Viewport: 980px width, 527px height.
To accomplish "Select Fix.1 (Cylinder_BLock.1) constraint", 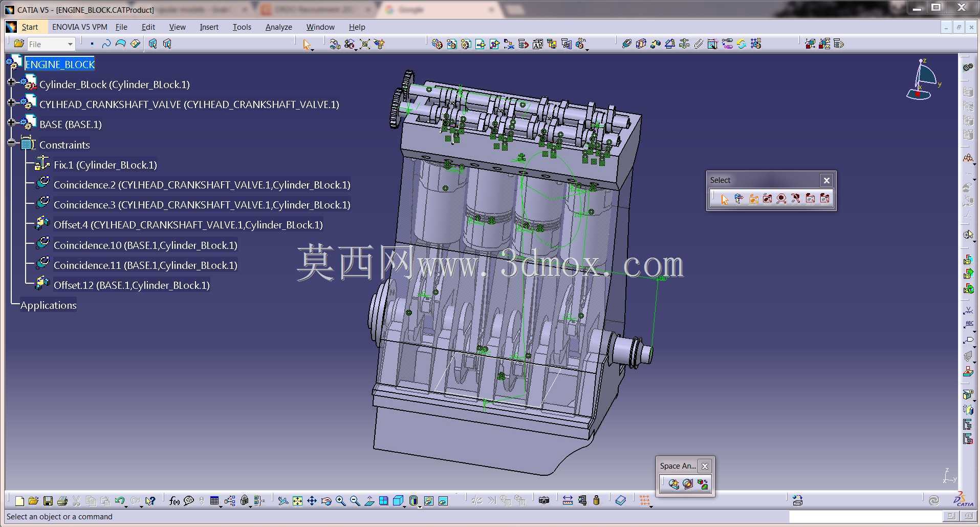I will (105, 165).
